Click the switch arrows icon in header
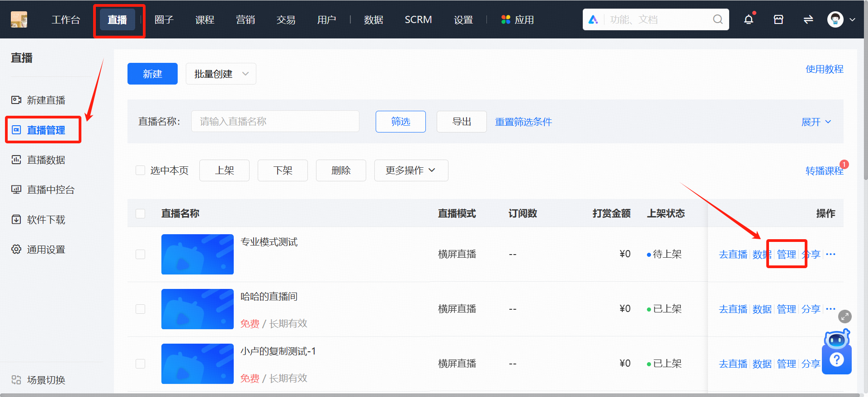Image resolution: width=868 pixels, height=397 pixels. pos(808,19)
